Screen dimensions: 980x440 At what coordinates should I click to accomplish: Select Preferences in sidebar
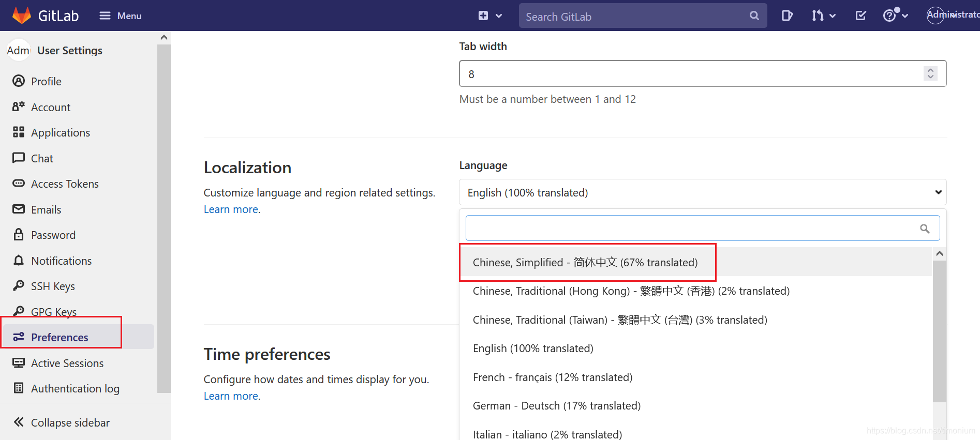[x=78, y=337]
